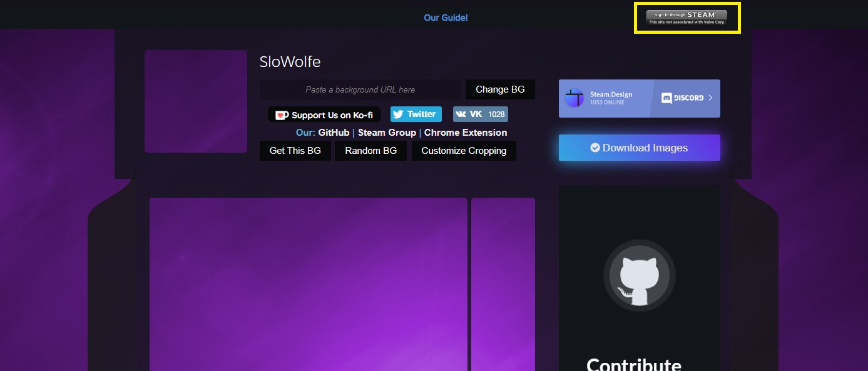Focus the Paste a background URL field
The width and height of the screenshot is (868, 371).
click(360, 89)
